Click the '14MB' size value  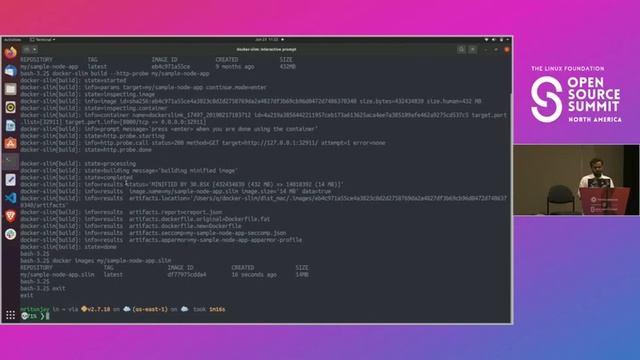[x=302, y=275]
